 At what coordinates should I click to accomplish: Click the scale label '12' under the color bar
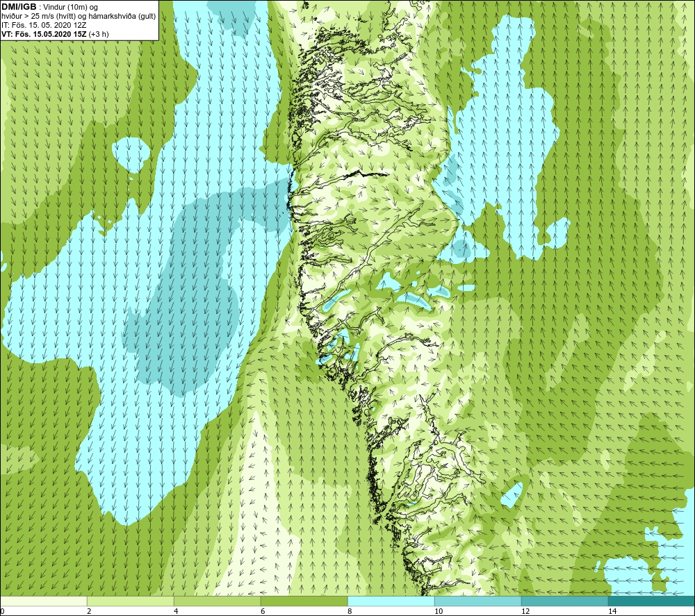click(x=525, y=611)
